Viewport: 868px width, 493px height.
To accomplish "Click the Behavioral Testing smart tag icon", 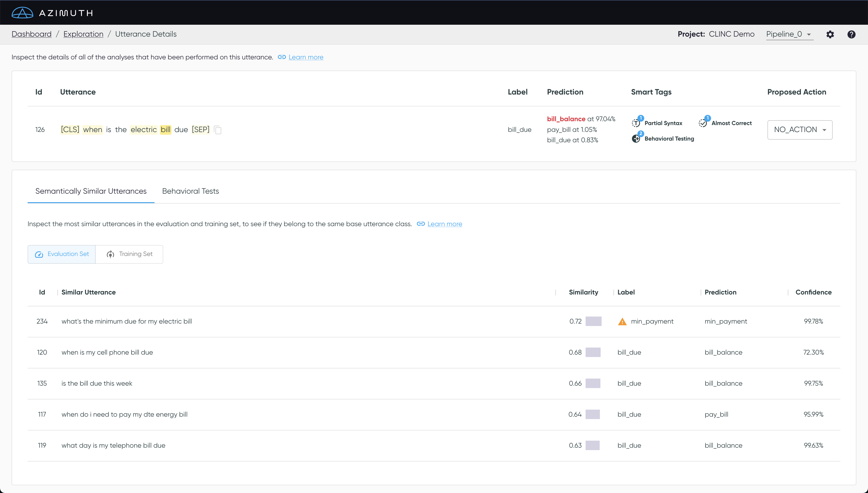I will coord(636,138).
